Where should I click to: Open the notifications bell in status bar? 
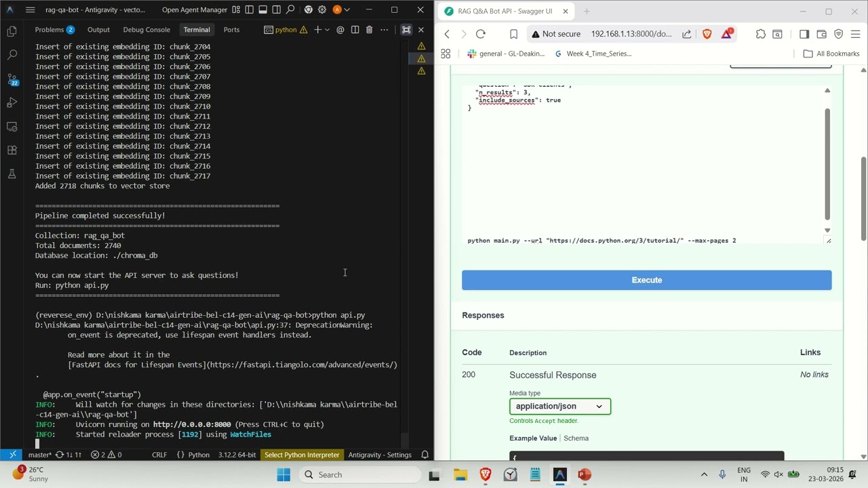click(x=425, y=455)
